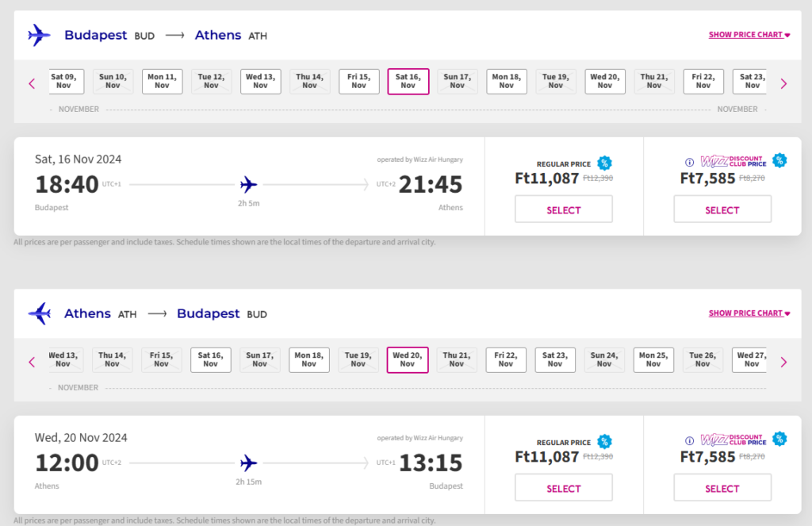Viewport: 812px width, 526px height.
Task: Show later return dates with the right arrow
Action: click(783, 362)
